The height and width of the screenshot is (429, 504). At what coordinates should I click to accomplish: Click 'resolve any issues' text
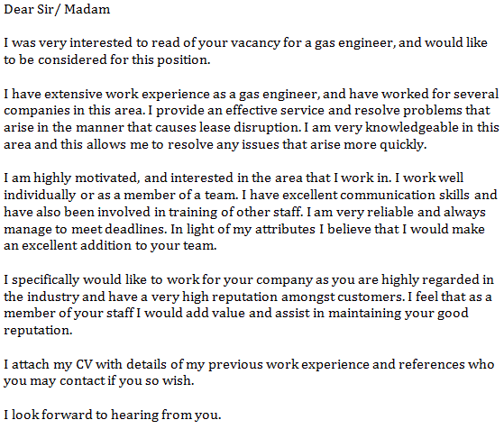click(224, 145)
